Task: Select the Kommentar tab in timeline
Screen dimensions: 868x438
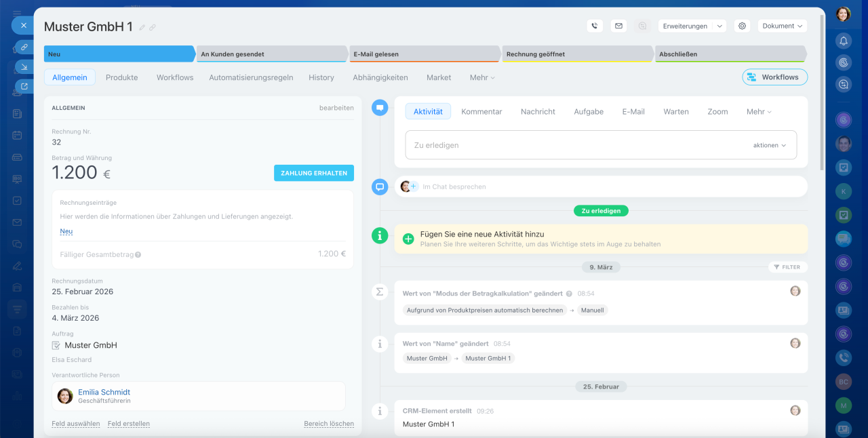Action: tap(481, 111)
